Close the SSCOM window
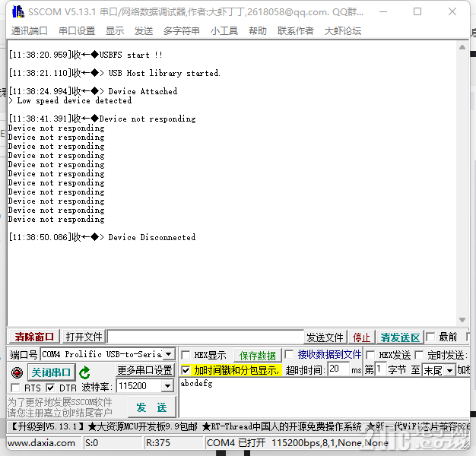 pos(452,12)
